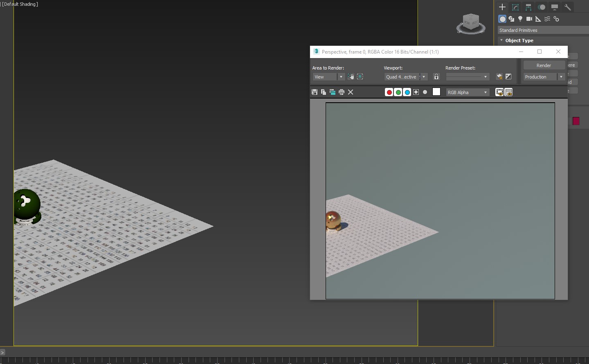This screenshot has width=589, height=364.
Task: Click the Edit Region hand icon
Action: pos(351,77)
